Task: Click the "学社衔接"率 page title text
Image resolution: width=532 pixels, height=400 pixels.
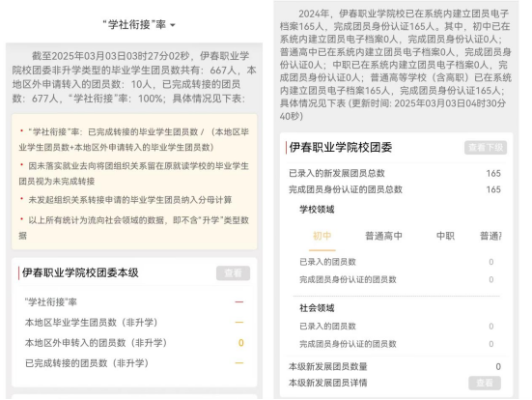Action: [x=134, y=24]
